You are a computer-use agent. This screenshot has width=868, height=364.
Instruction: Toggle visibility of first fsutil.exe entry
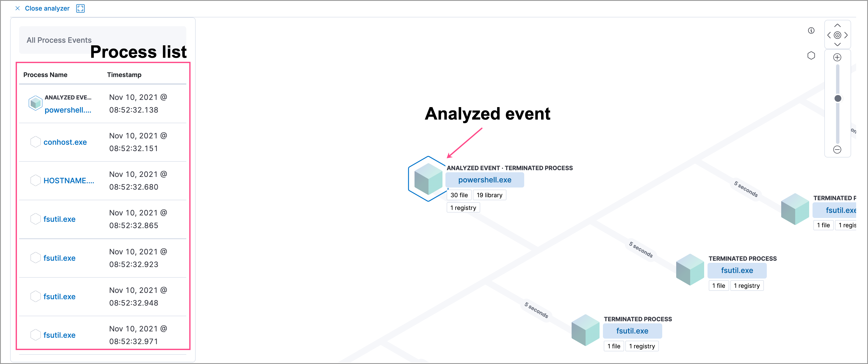(35, 219)
